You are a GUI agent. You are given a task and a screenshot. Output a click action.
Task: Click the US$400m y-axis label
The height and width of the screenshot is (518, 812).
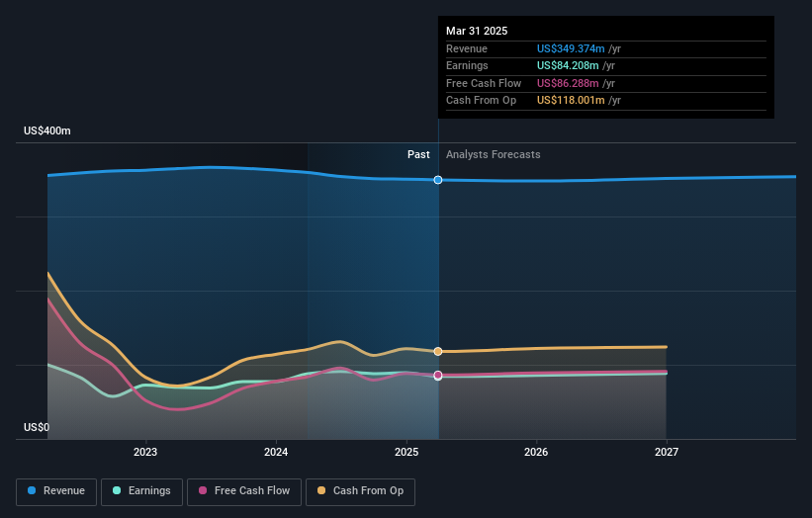click(47, 130)
